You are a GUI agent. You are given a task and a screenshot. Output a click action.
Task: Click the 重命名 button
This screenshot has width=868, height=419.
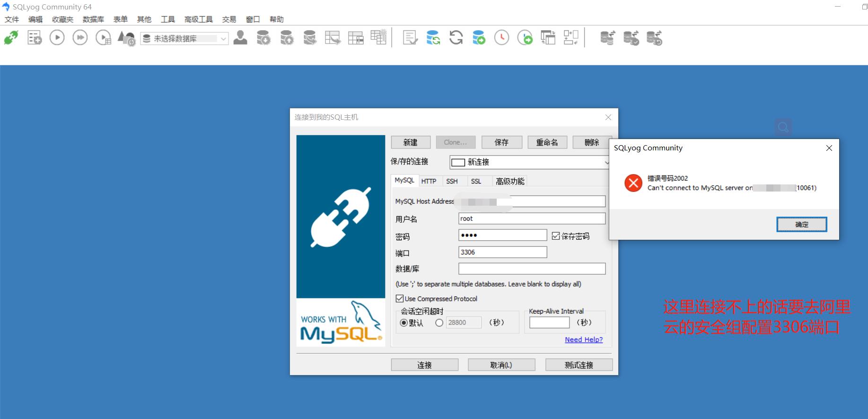tap(547, 142)
